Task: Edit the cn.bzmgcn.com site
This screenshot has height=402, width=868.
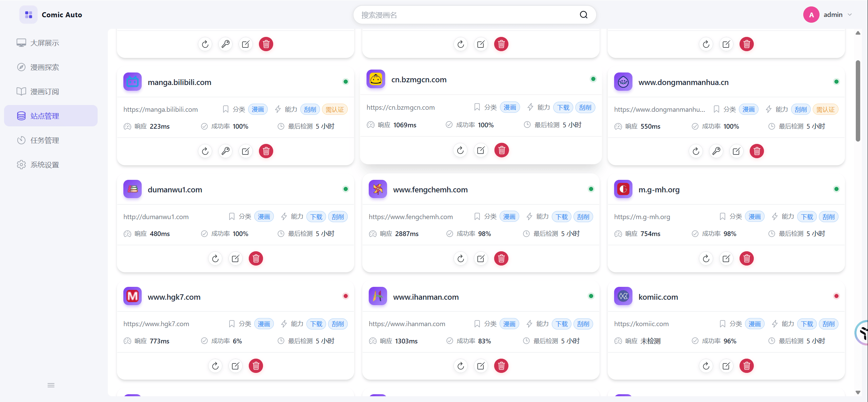Action: coord(481,150)
